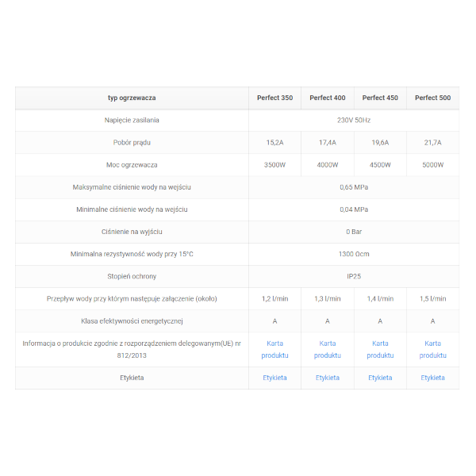Click the Perfect 450 column header
This screenshot has width=476, height=476.
point(380,98)
